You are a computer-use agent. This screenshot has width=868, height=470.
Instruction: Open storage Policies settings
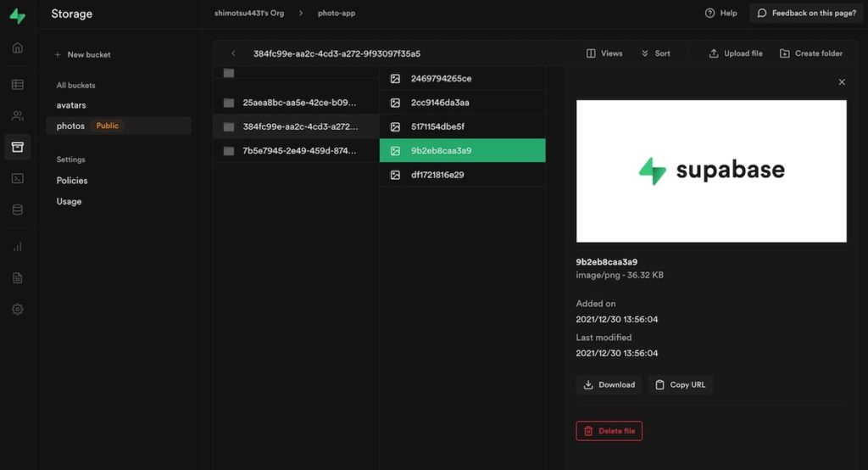72,180
